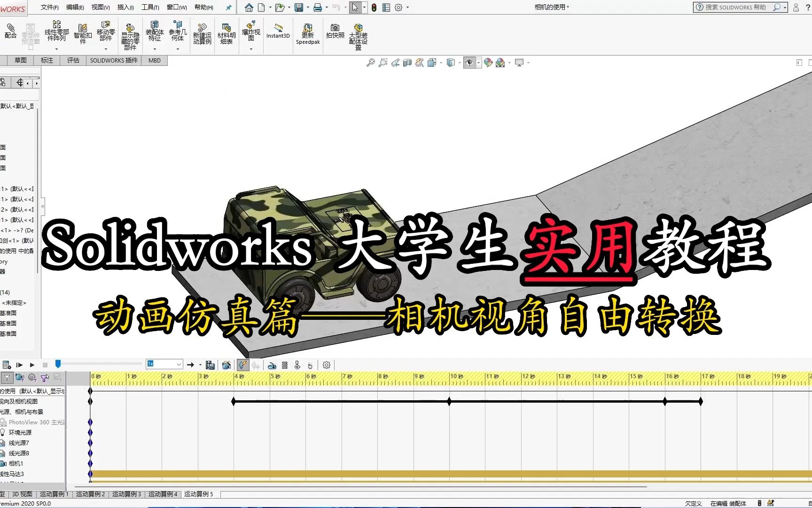812x508 pixels.
Task: Open the 视图(V) menu
Action: point(101,8)
